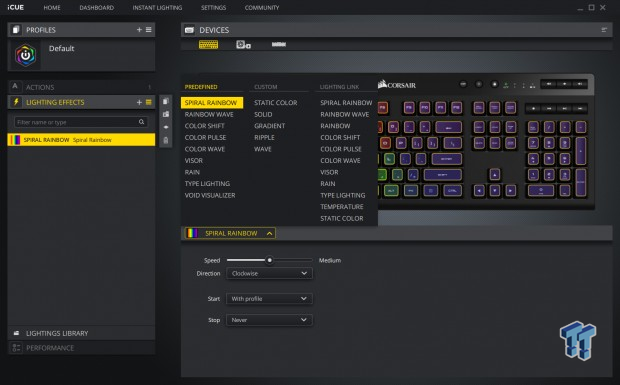Open the Stop Never dropdown

point(269,320)
